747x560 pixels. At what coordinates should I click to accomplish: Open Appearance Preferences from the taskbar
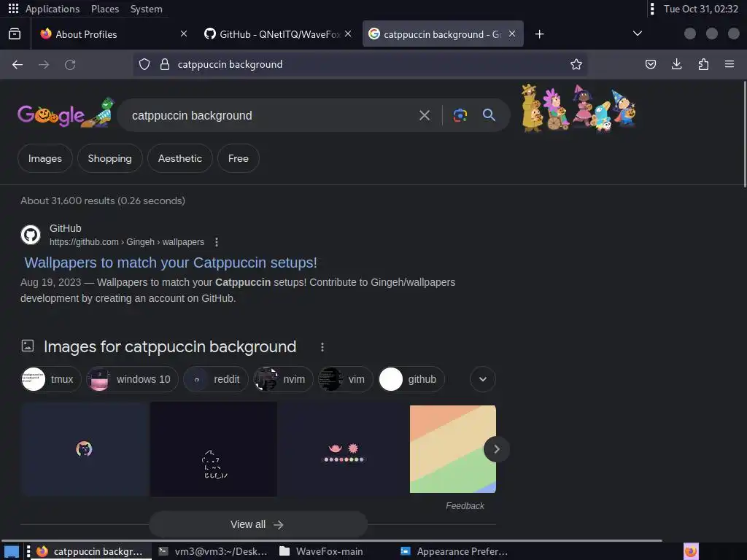(x=455, y=551)
